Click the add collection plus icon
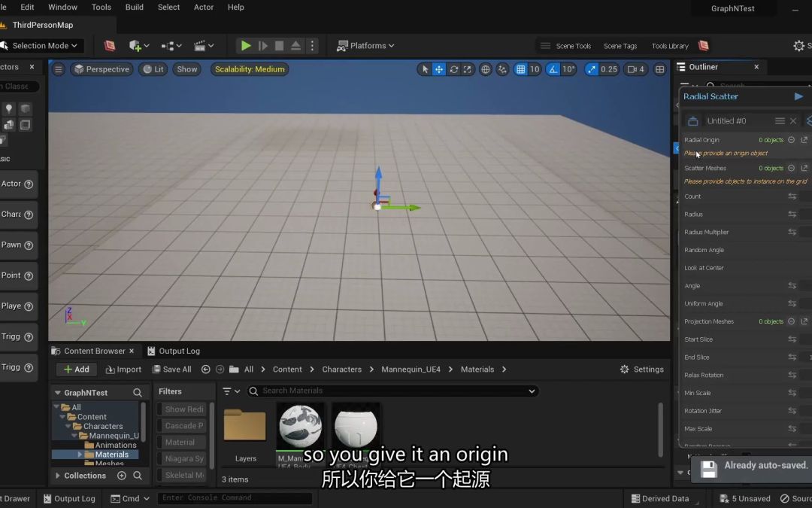This screenshot has height=508, width=812. (122, 476)
